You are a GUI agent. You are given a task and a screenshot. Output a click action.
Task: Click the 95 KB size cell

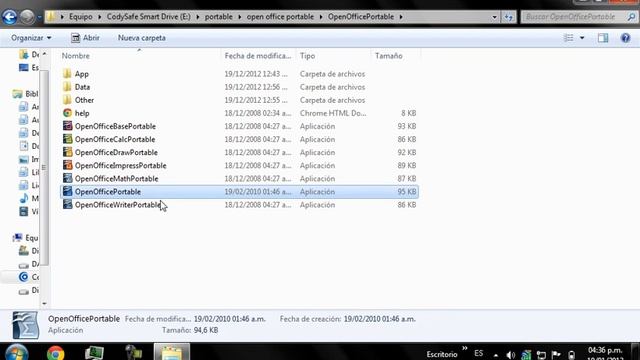(x=407, y=191)
